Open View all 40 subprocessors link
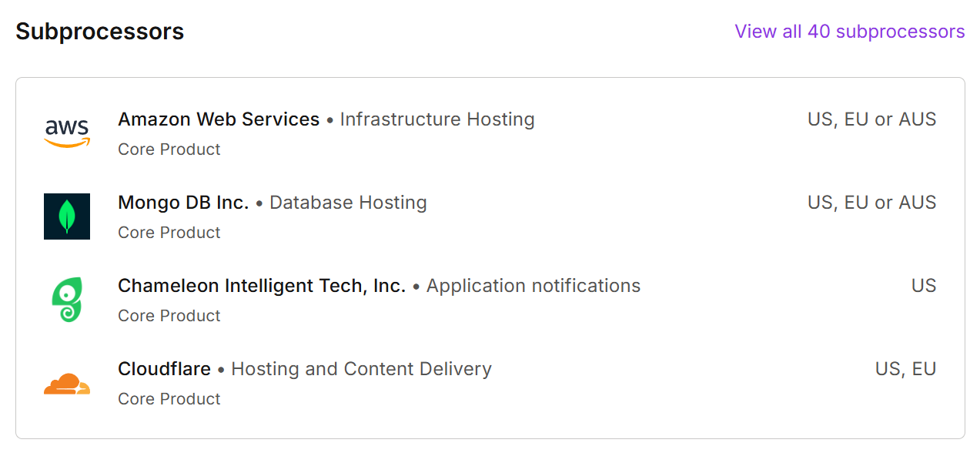This screenshot has height=453, width=980. (x=849, y=31)
